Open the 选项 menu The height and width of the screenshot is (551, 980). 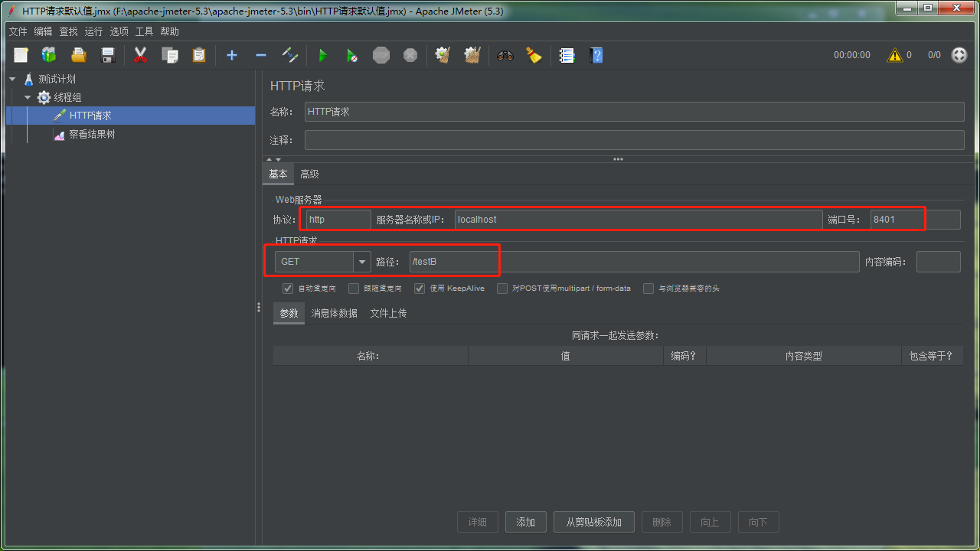click(119, 31)
